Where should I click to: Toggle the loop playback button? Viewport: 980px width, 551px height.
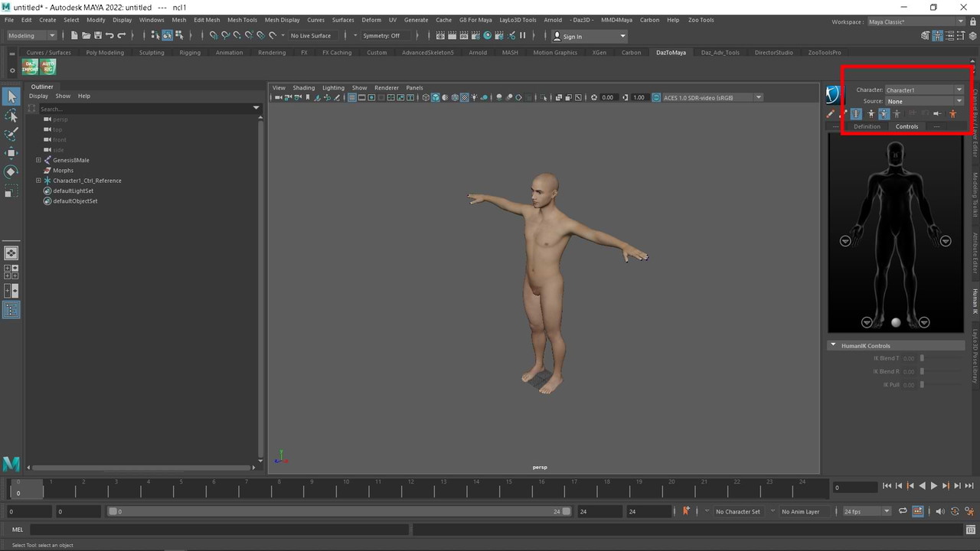(903, 511)
